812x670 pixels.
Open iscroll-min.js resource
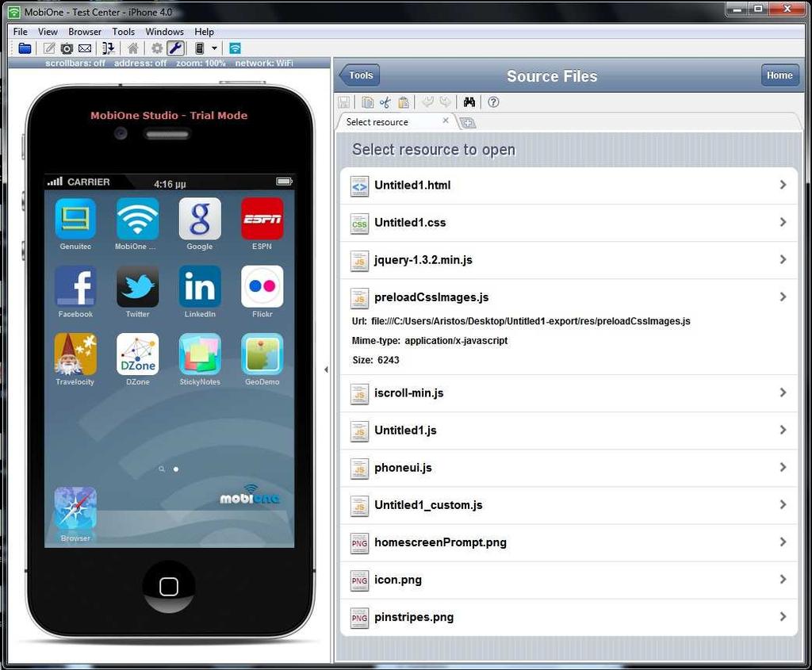568,393
